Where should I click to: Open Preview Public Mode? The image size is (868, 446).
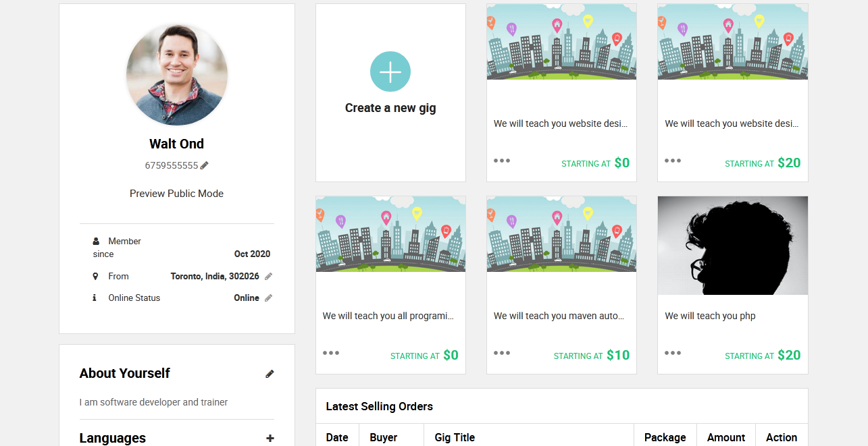pos(176,194)
